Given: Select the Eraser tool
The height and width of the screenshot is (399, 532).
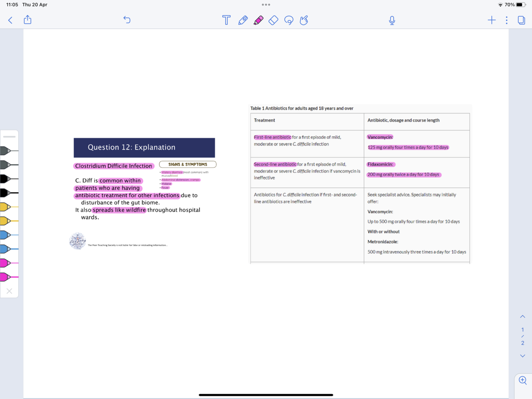Looking at the screenshot, I should click(x=274, y=20).
